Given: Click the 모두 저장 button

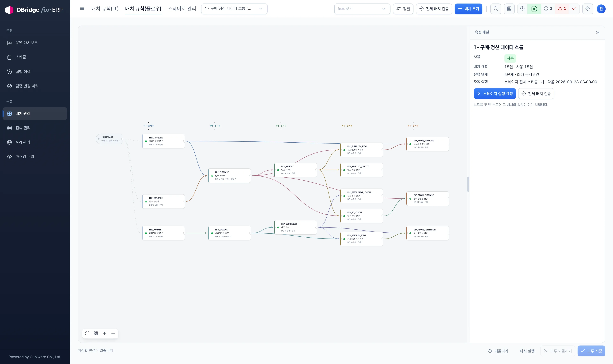Looking at the screenshot, I should click(x=591, y=351).
